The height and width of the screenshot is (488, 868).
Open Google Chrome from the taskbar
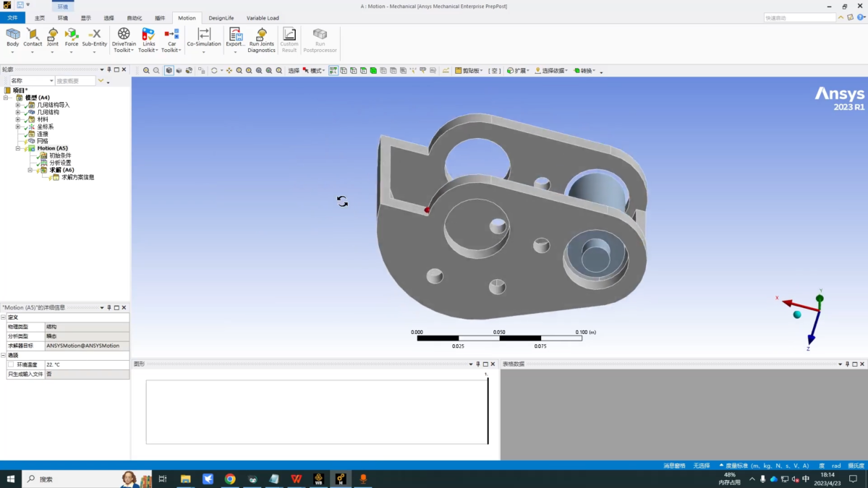point(230,479)
